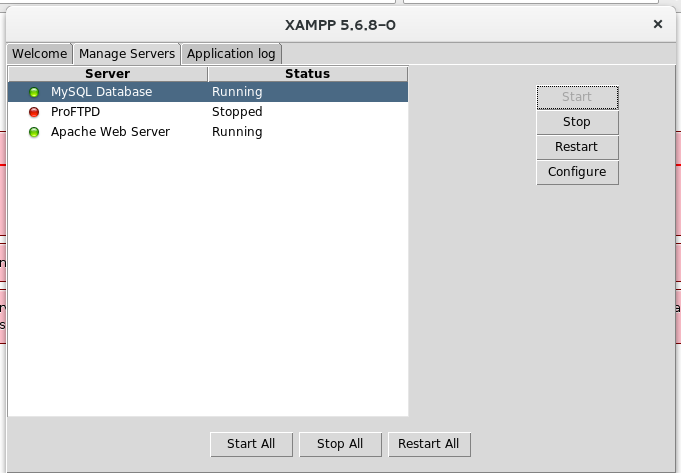Click the green status icon beside Apache Web Server

click(34, 132)
